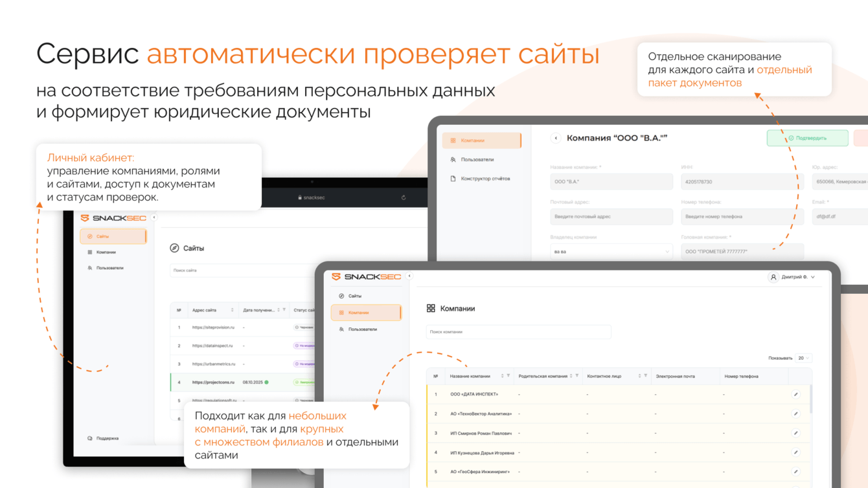This screenshot has height=488, width=868.
Task: Collapse the sidebar in the Сайты window
Action: pyautogui.click(x=154, y=217)
